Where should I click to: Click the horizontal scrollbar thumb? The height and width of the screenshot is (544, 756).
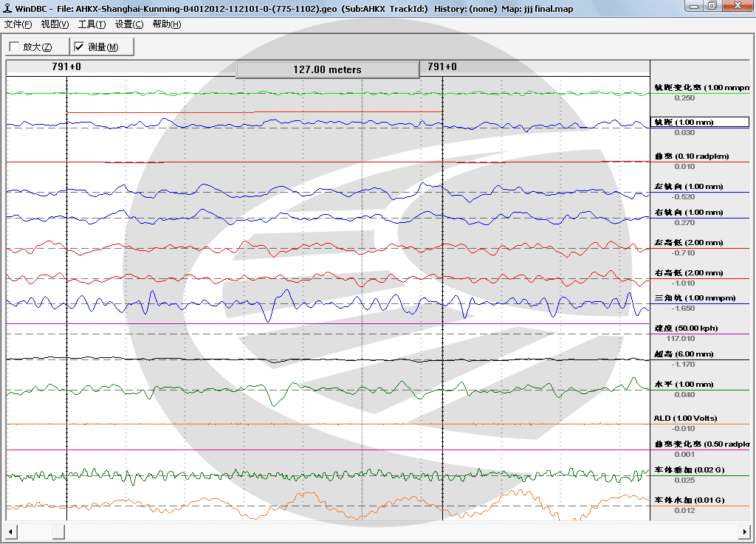tap(58, 532)
